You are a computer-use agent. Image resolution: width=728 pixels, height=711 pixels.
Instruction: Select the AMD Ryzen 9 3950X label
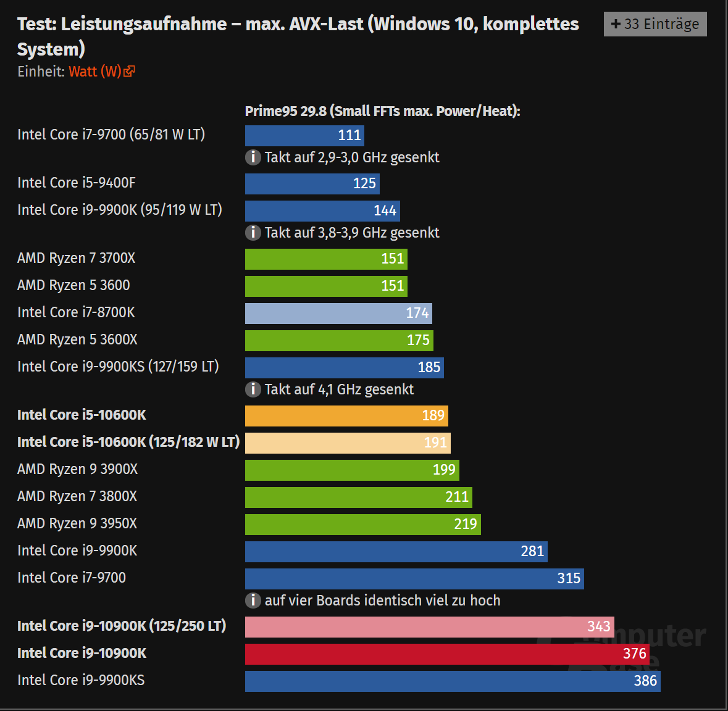click(77, 523)
